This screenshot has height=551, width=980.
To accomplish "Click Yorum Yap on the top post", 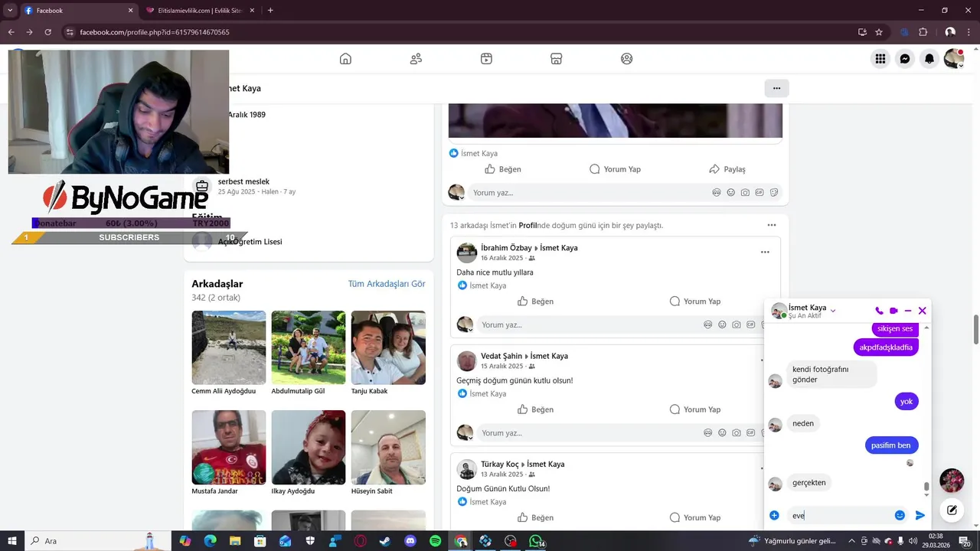I will click(615, 169).
